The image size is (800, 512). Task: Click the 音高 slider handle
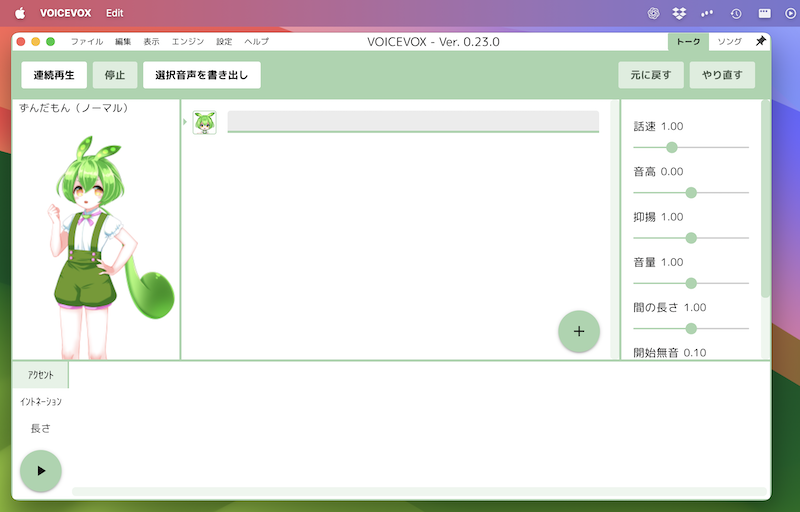pyautogui.click(x=691, y=193)
